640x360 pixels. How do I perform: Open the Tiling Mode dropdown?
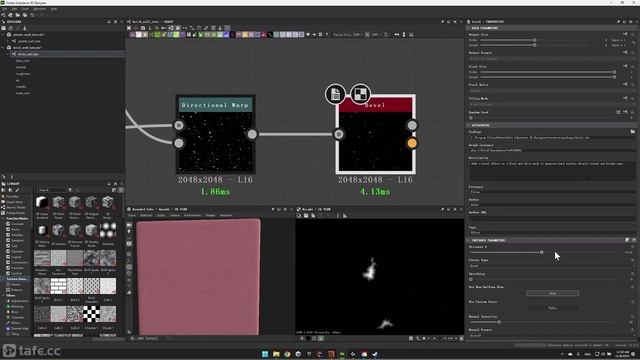[x=552, y=104]
